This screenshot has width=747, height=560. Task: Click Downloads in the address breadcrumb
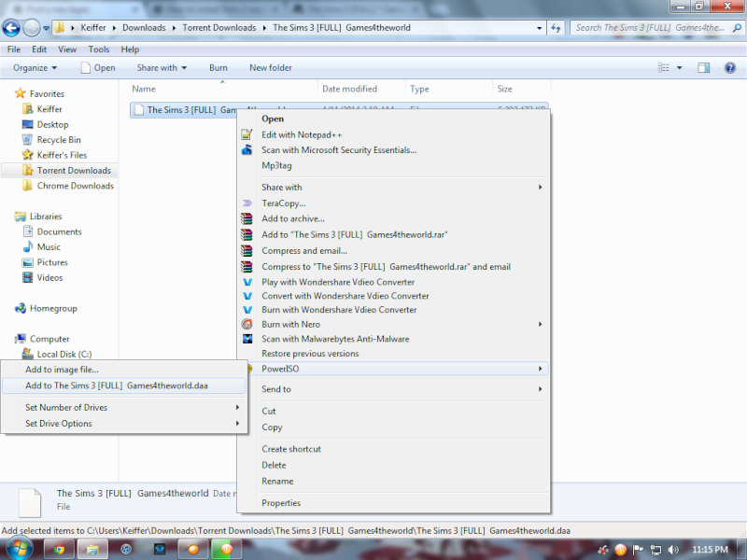[x=144, y=28]
